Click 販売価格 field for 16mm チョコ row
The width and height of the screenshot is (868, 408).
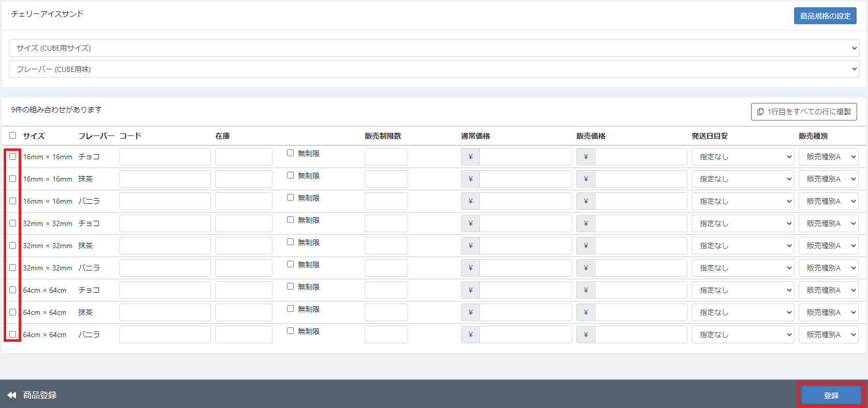[x=641, y=157]
